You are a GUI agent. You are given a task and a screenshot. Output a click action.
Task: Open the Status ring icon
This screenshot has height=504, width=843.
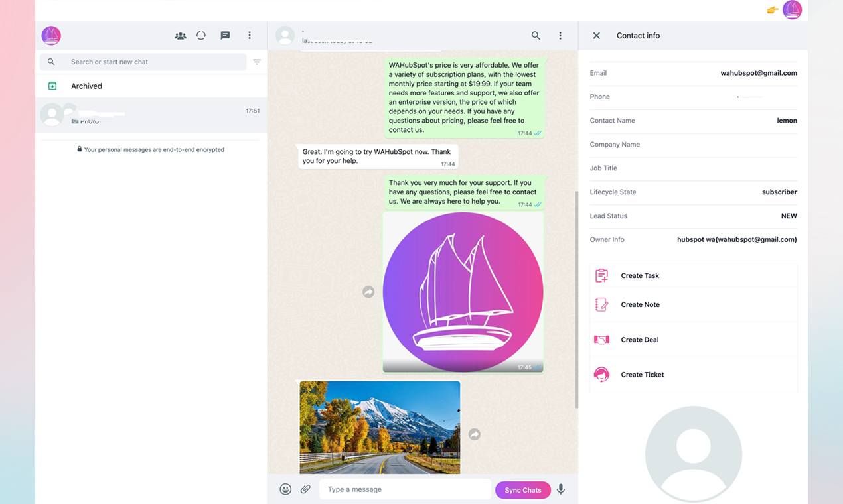click(201, 36)
